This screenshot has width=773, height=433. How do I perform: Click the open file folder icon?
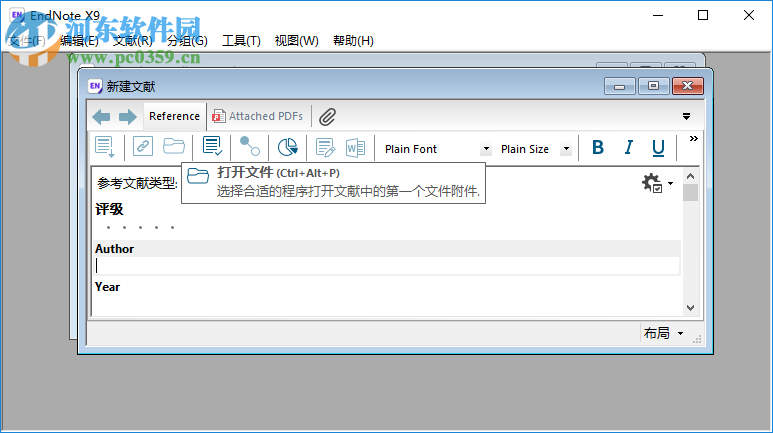coord(174,146)
